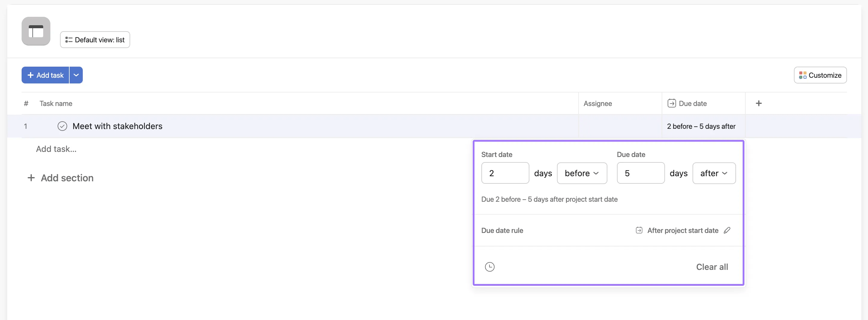Screen dimensions: 868x320
Task: Mark Meet with stakeholders as complete
Action: coord(62,126)
